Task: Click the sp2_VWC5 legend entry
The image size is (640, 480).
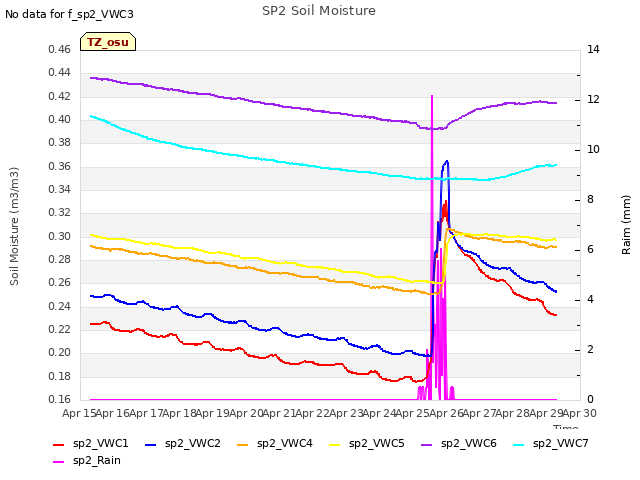Action: pyautogui.click(x=367, y=443)
